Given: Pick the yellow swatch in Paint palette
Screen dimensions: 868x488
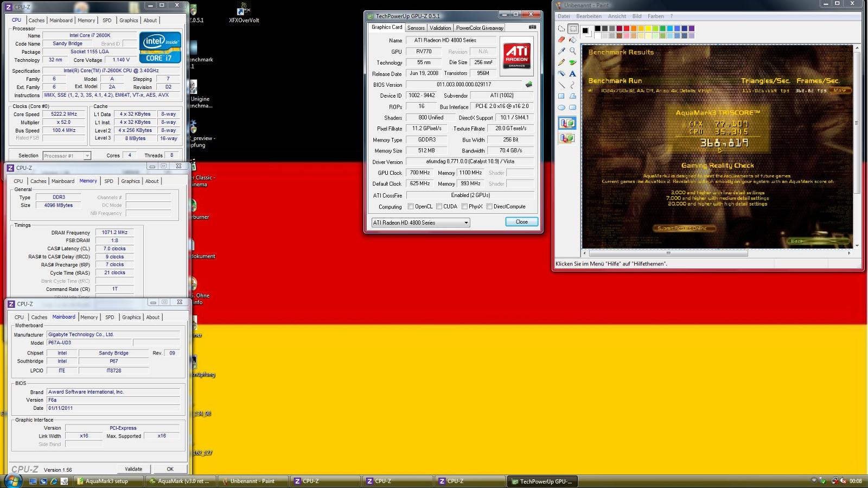Looking at the screenshot, I should tap(648, 28).
